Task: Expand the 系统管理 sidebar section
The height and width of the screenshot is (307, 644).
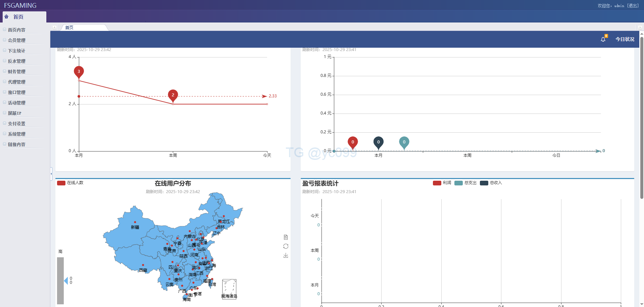Action: point(17,134)
